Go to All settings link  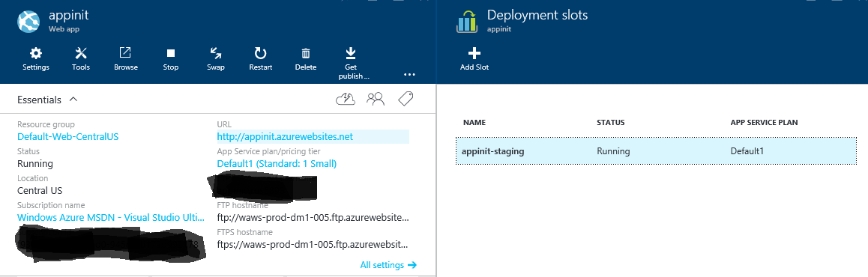click(388, 265)
